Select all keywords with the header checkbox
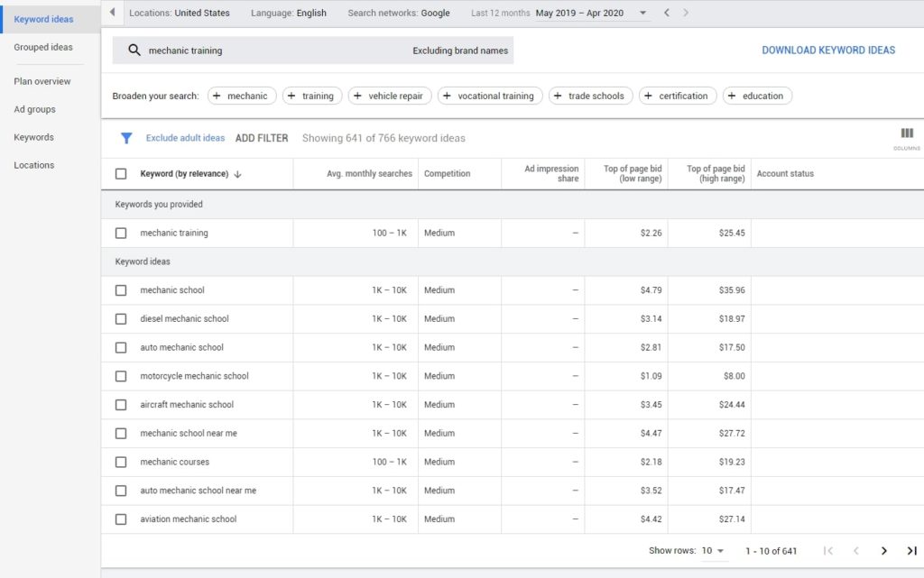Viewport: 924px width, 578px height. coord(120,173)
